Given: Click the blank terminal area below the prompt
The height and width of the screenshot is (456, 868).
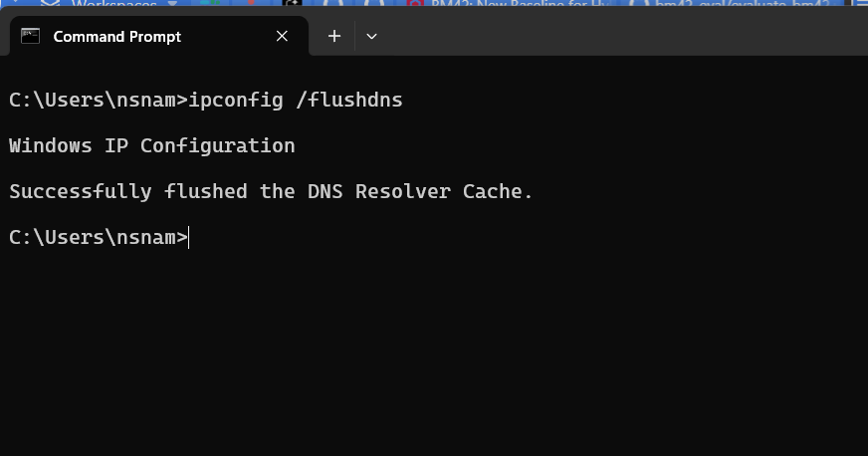Looking at the screenshot, I should coord(434,348).
